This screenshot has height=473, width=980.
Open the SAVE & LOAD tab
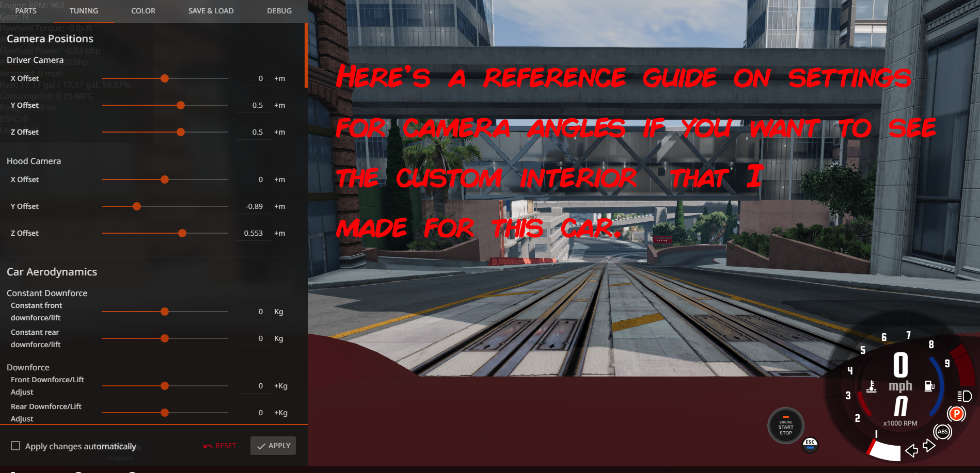tap(211, 11)
